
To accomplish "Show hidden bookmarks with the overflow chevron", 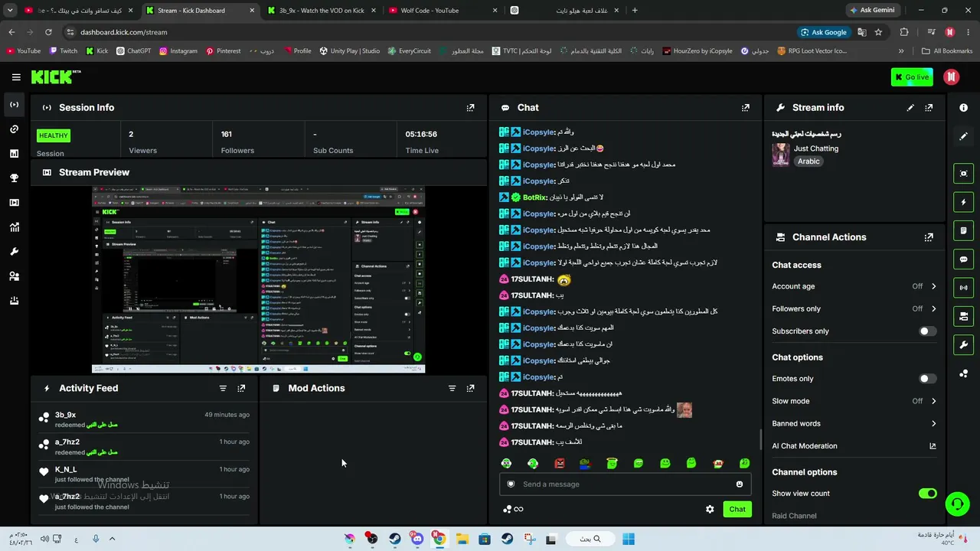I will (x=900, y=51).
